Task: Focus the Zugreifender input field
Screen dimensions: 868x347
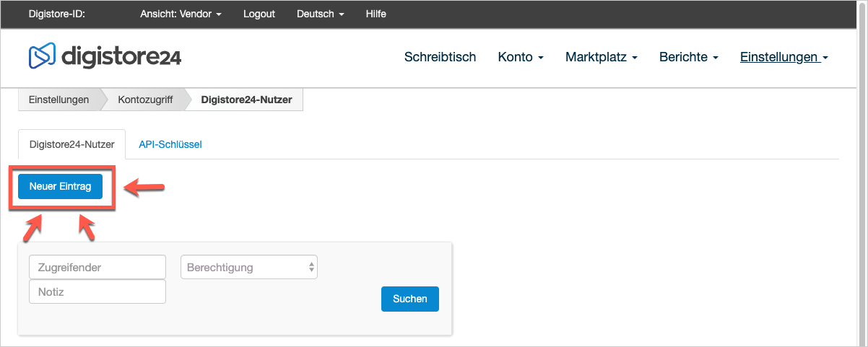Action: (97, 267)
